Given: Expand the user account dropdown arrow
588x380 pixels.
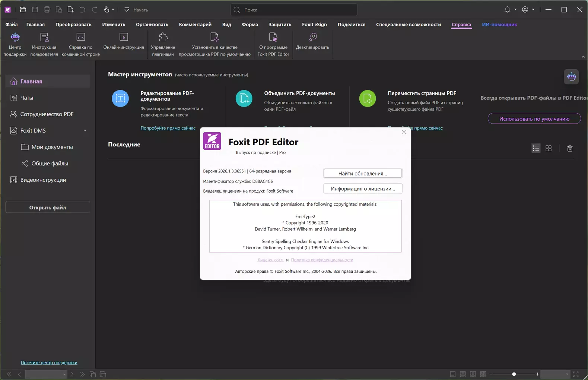Looking at the screenshot, I should pos(533,10).
